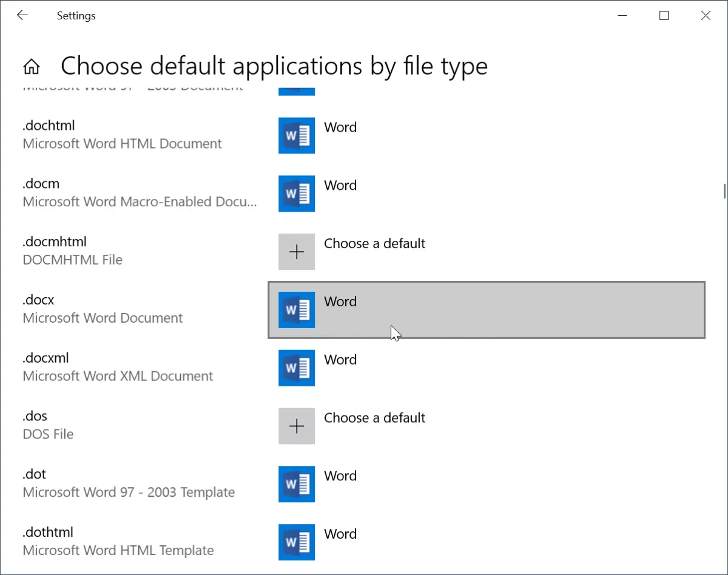
Task: Click Word icon for .dochtml file type
Action: 297,135
